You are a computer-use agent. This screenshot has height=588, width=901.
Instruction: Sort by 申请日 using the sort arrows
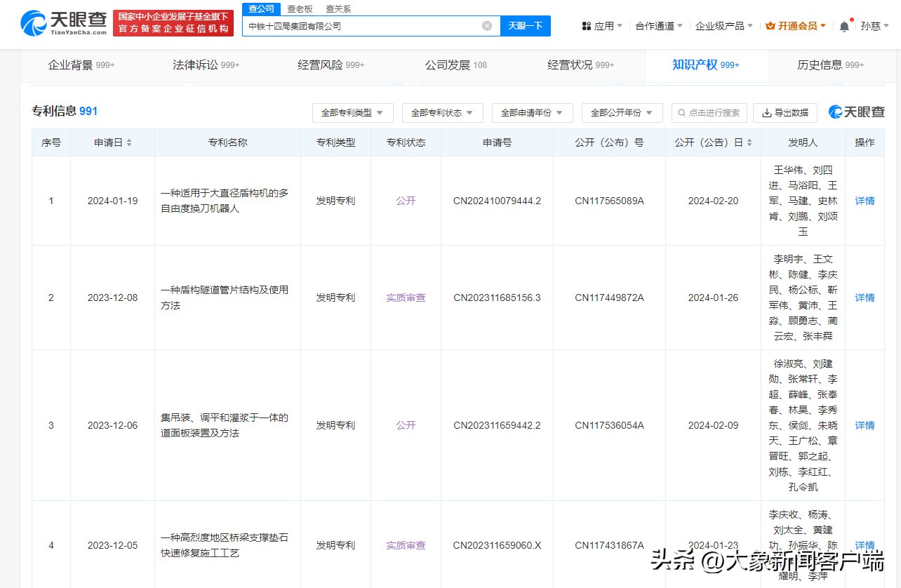129,142
